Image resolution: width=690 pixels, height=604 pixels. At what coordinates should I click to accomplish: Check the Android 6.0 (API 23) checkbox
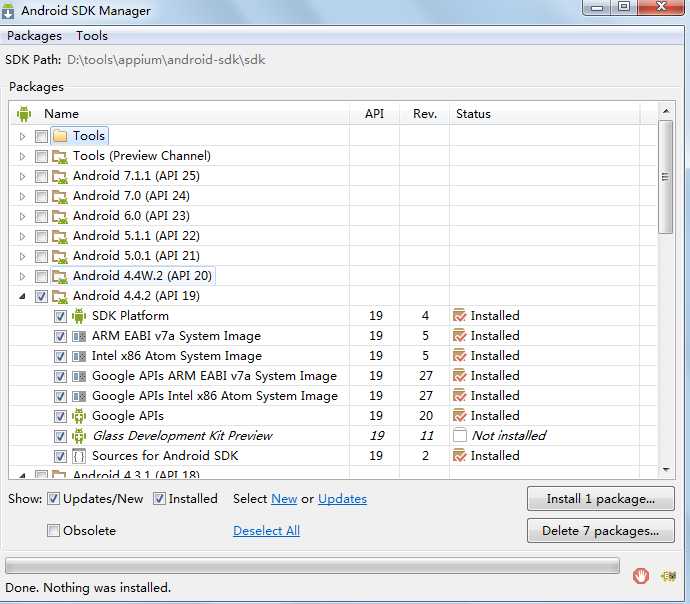(x=41, y=216)
